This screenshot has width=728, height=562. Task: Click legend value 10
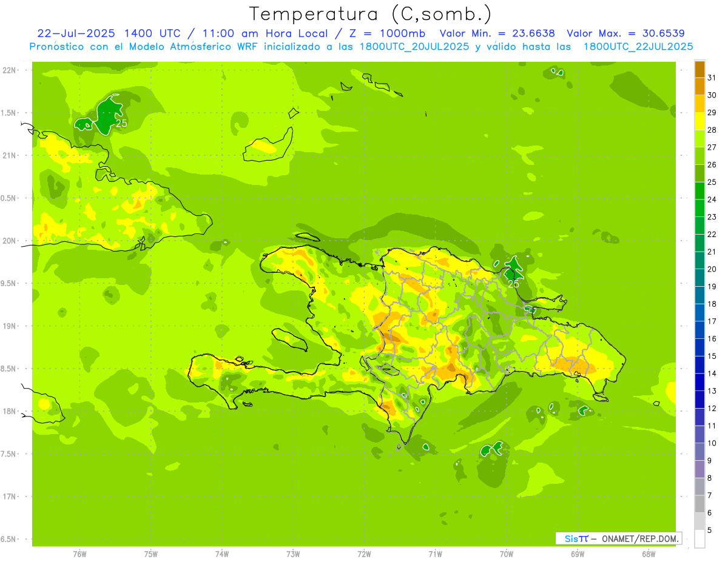coord(712,443)
